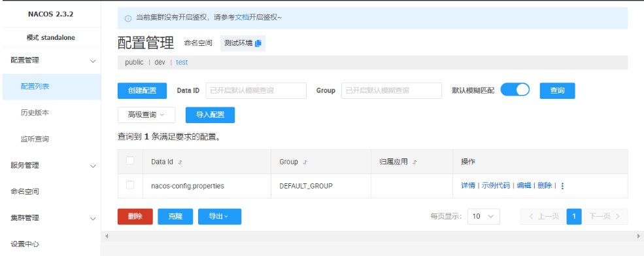This screenshot has height=256, width=644.
Task: Switch to the dev namespace tab
Action: pyautogui.click(x=160, y=63)
